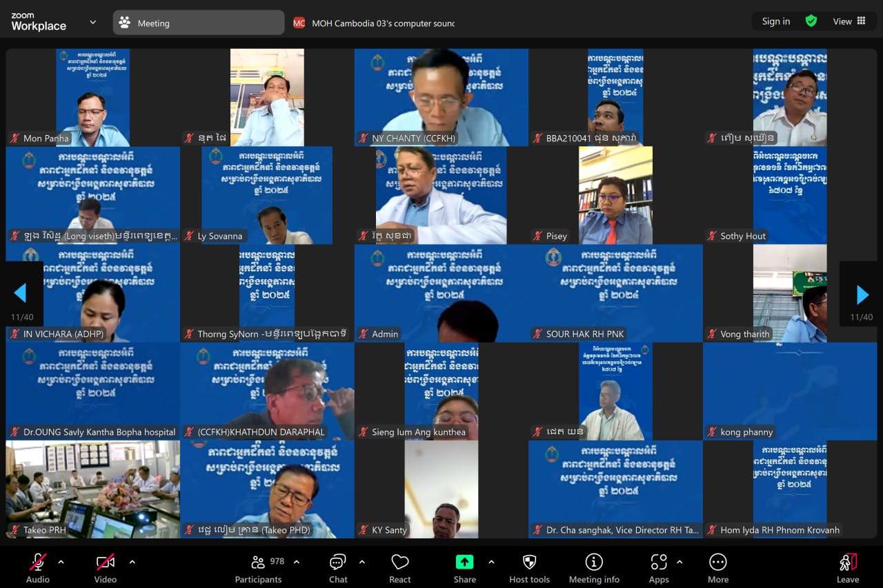The width and height of the screenshot is (883, 588).
Task: Select Sieng lum Ang kunthea video tile
Action: (441, 392)
